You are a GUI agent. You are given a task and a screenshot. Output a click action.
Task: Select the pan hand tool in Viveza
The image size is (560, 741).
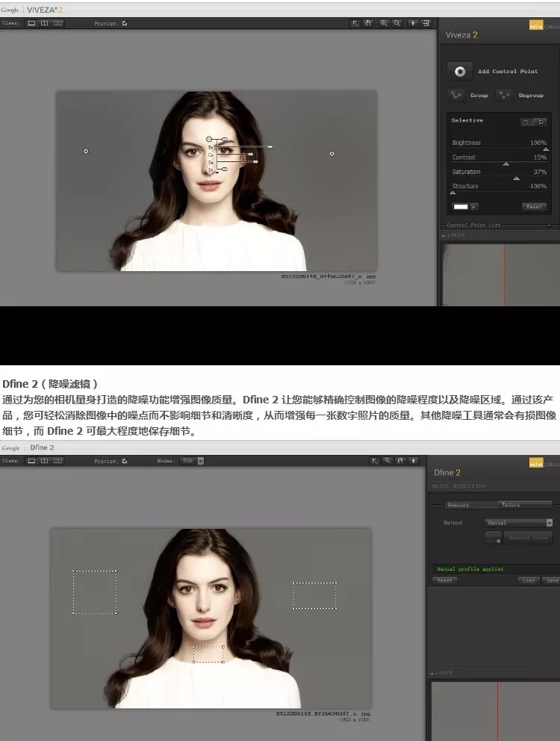pyautogui.click(x=368, y=23)
